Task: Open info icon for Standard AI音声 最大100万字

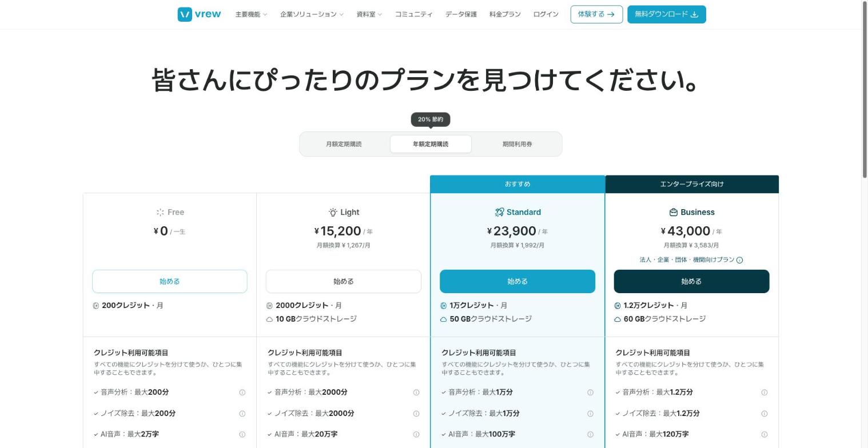Action: coord(590,435)
